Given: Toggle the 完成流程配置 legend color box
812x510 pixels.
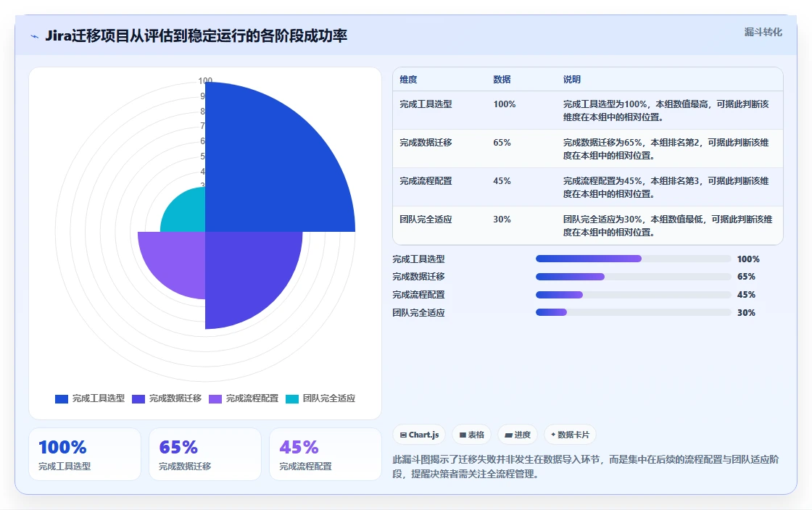Looking at the screenshot, I should tap(215, 398).
